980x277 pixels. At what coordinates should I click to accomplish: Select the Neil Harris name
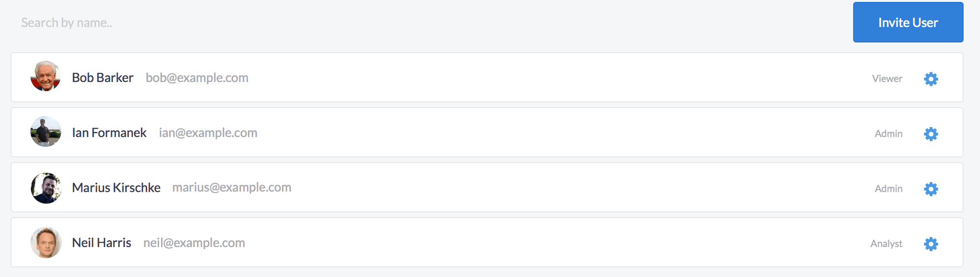pyautogui.click(x=101, y=243)
